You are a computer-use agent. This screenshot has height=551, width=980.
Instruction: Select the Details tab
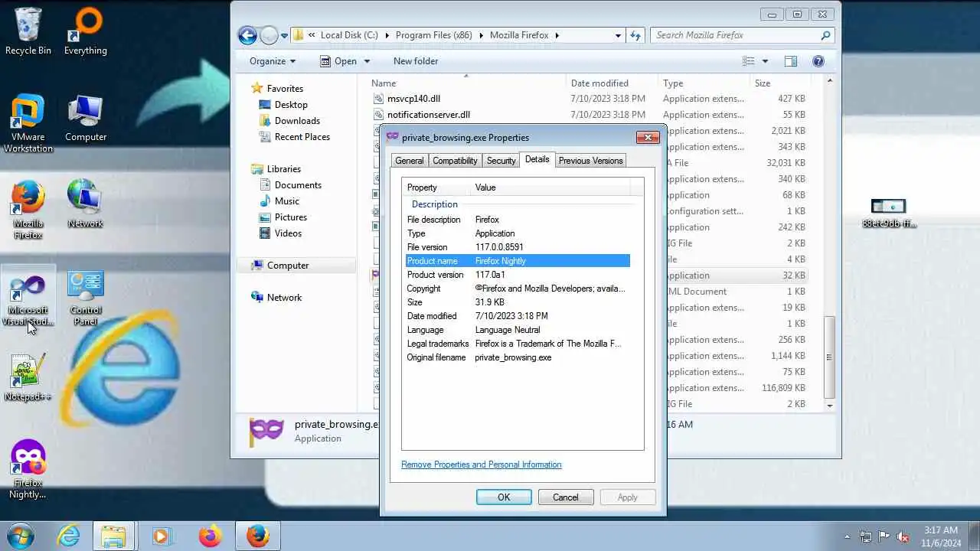point(537,159)
